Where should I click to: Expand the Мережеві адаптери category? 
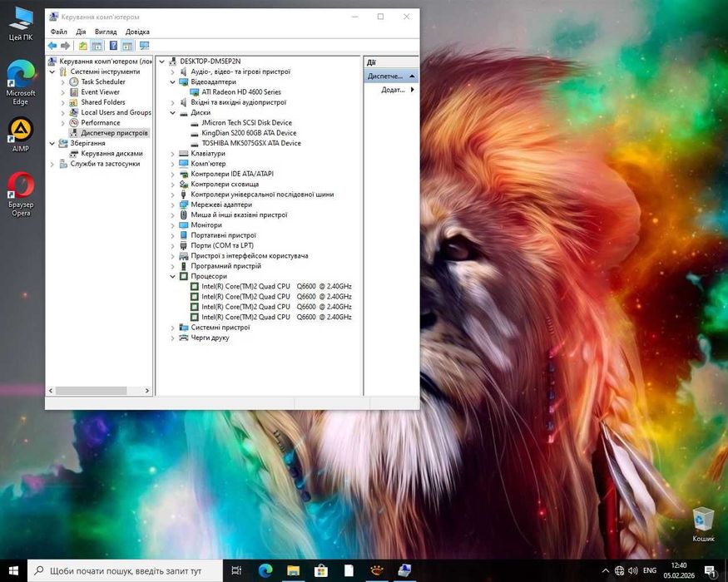[x=172, y=205]
